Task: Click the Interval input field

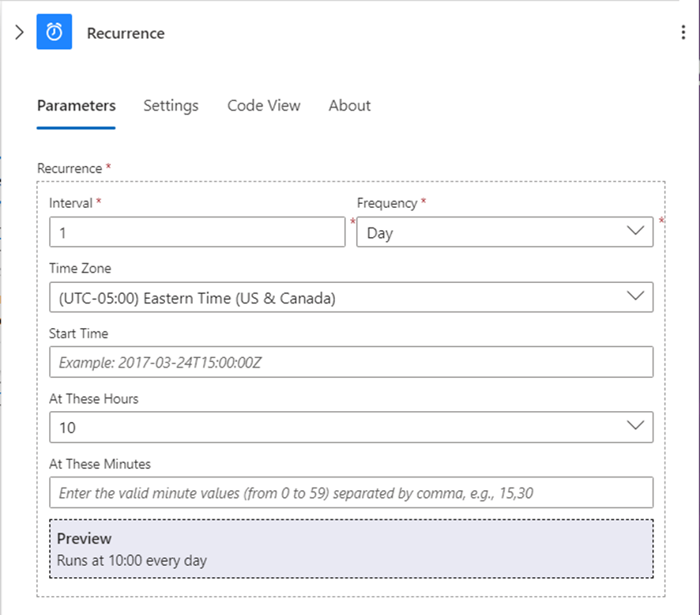Action: (x=197, y=233)
